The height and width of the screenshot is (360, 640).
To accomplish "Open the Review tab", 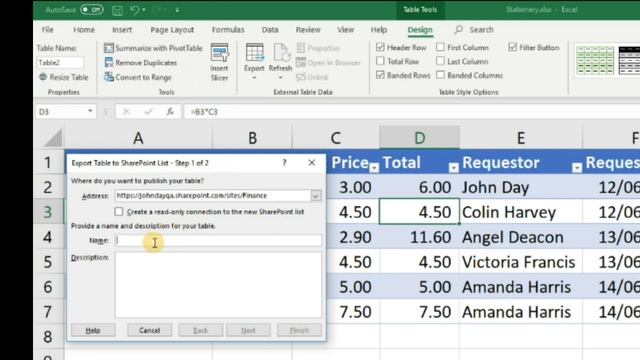I will 308,29.
